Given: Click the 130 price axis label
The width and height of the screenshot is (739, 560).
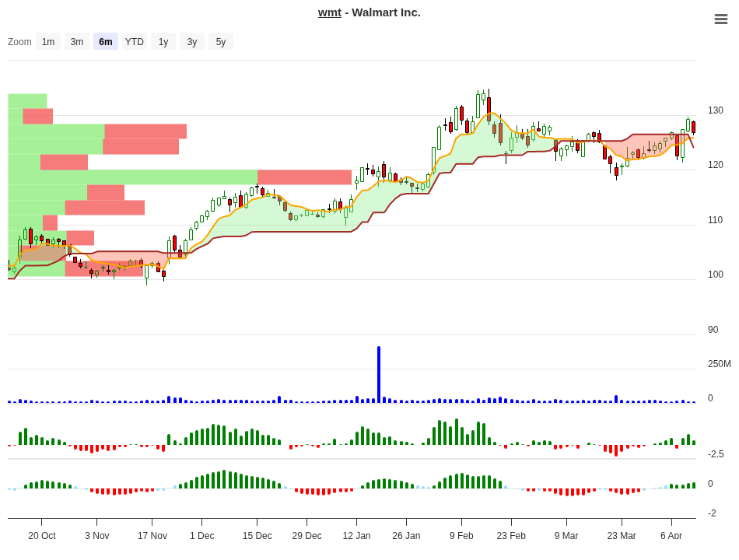Looking at the screenshot, I should coord(715,110).
